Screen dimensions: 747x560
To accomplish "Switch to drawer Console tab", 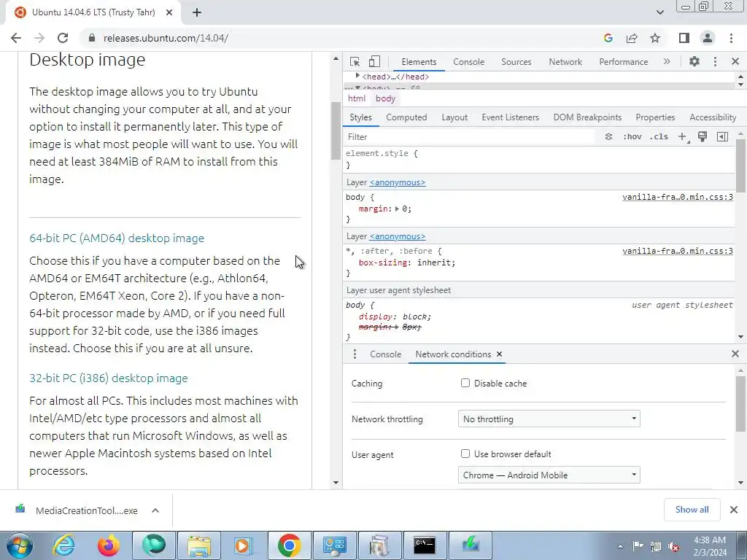I will [x=385, y=354].
